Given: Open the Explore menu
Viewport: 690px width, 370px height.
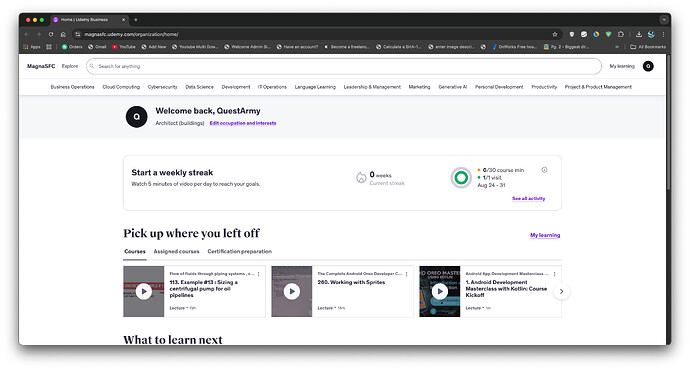Looking at the screenshot, I should [70, 66].
